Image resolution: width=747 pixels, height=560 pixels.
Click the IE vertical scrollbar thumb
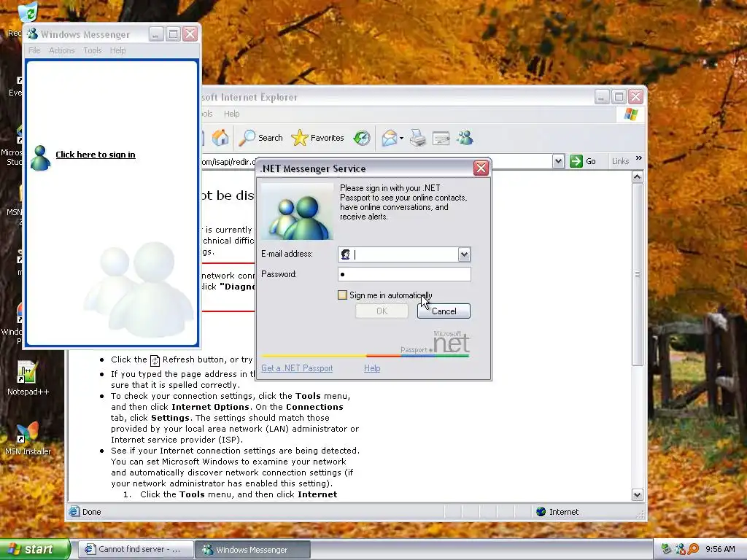pos(638,274)
